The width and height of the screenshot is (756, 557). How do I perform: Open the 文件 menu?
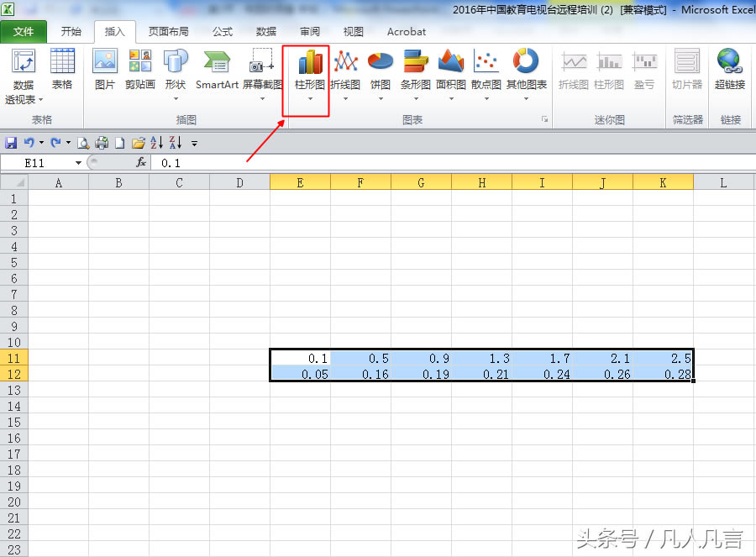24,32
